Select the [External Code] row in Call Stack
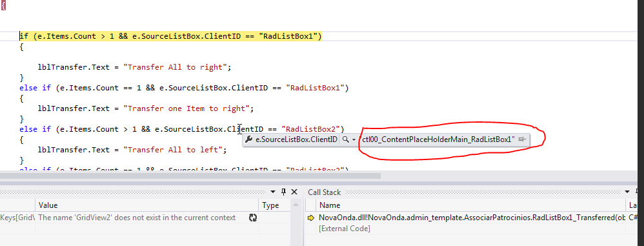The image size is (644, 246). point(344,229)
